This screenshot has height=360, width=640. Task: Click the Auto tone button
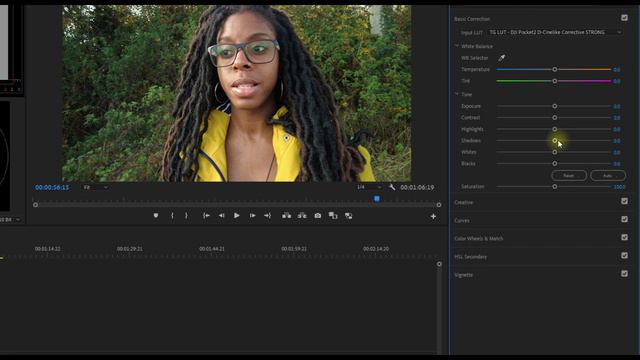click(x=608, y=176)
